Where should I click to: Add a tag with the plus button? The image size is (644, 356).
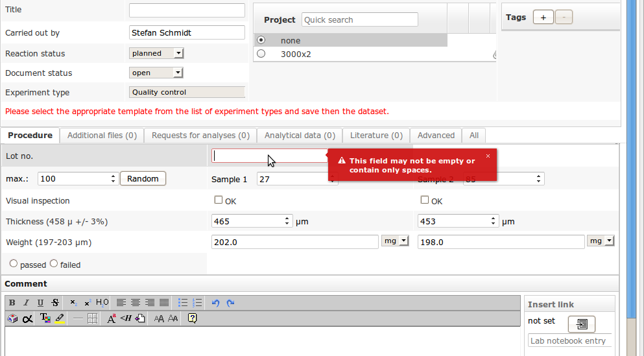click(x=543, y=18)
